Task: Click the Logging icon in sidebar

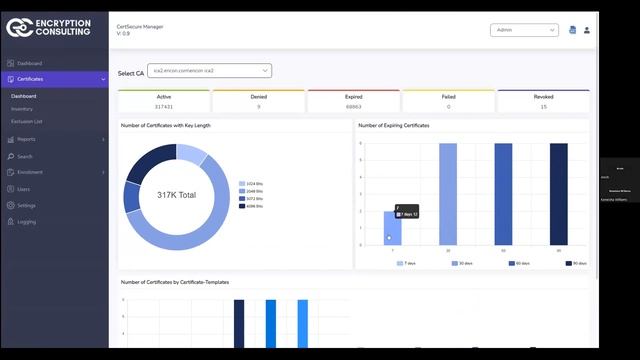Action: (x=11, y=222)
